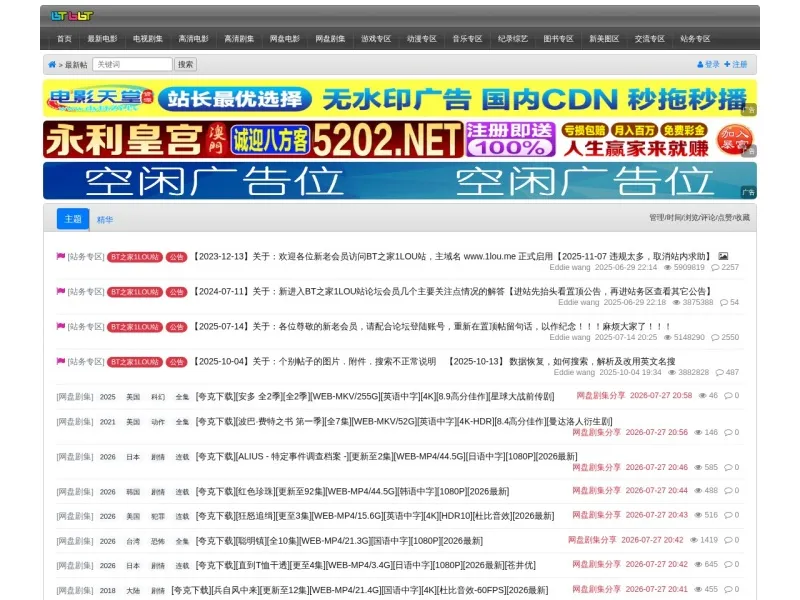The height and width of the screenshot is (600, 800).
Task: Click the 空闲广告位 ad banner
Action: 399,181
